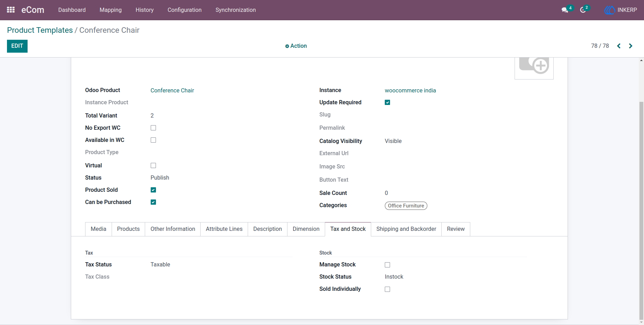Open the Synchronization menu
644x325 pixels.
(x=235, y=10)
